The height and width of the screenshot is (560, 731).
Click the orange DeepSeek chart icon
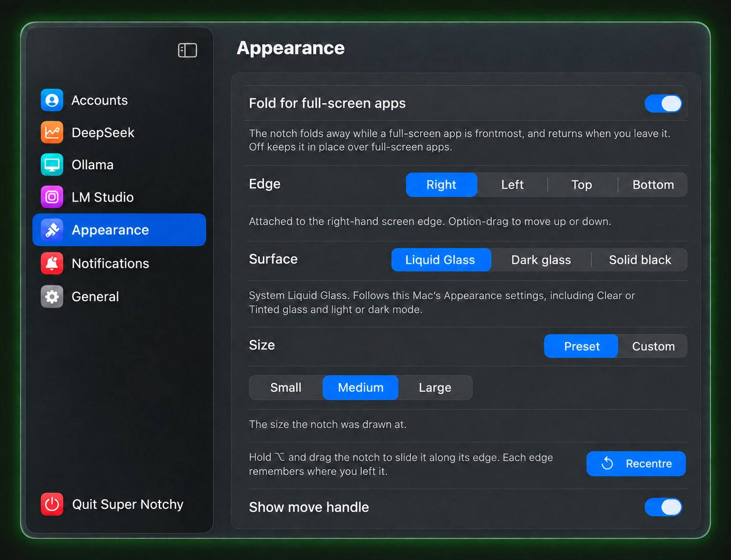52,133
